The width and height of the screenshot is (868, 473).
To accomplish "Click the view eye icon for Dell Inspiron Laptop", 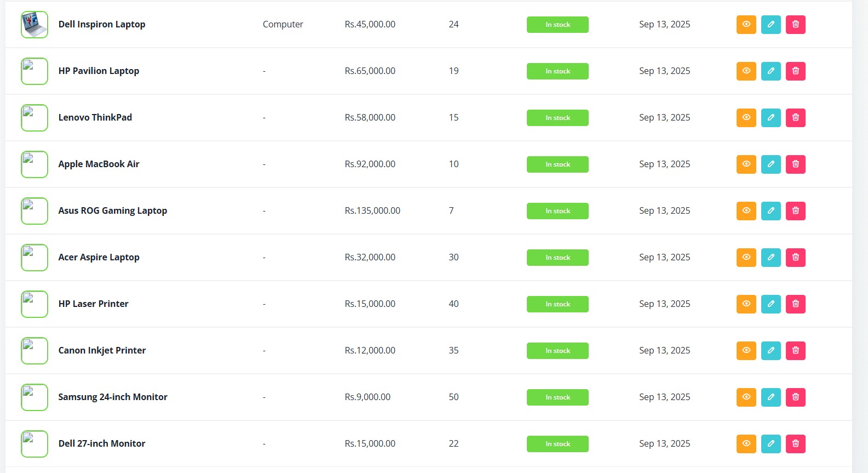I will pyautogui.click(x=746, y=25).
